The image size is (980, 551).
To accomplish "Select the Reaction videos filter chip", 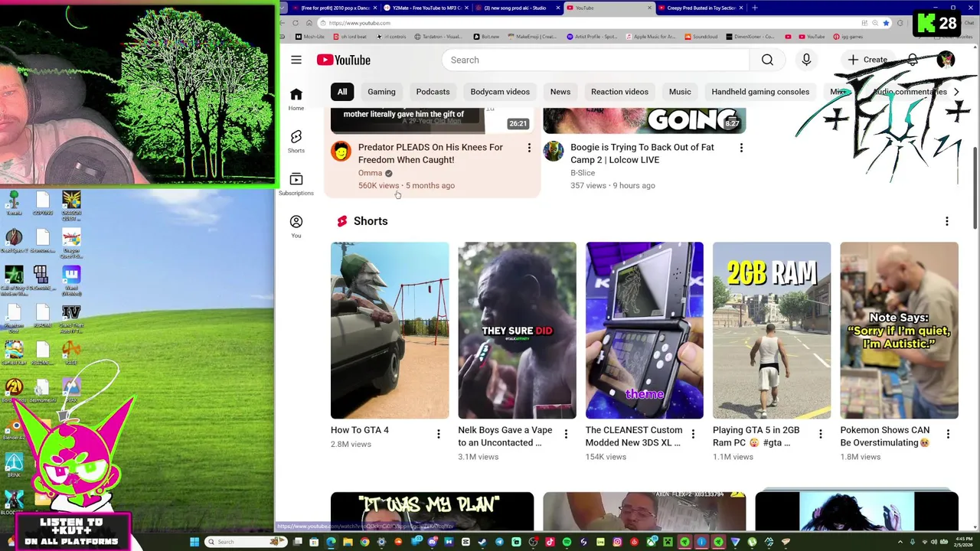I will (x=619, y=92).
